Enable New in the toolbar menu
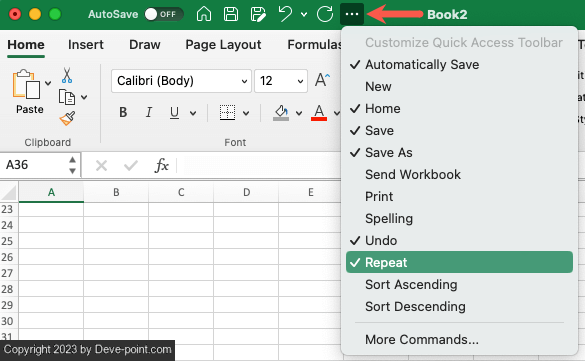Viewport: 585px width, 361px height. tap(459, 87)
